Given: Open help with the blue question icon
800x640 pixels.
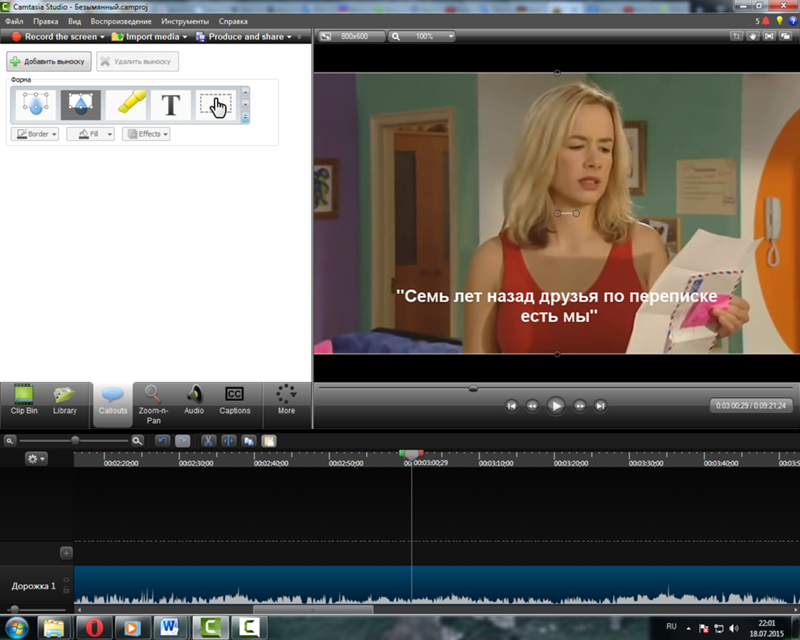Looking at the screenshot, I should (793, 21).
